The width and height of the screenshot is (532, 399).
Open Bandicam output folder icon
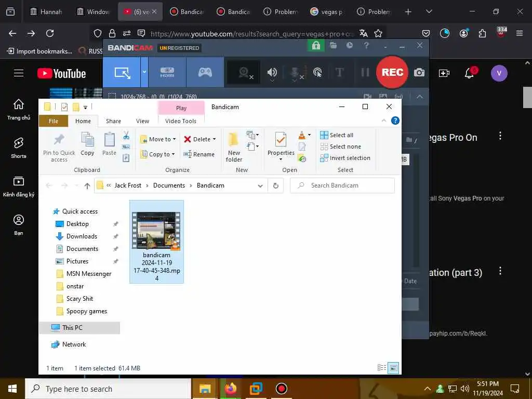coord(333,45)
